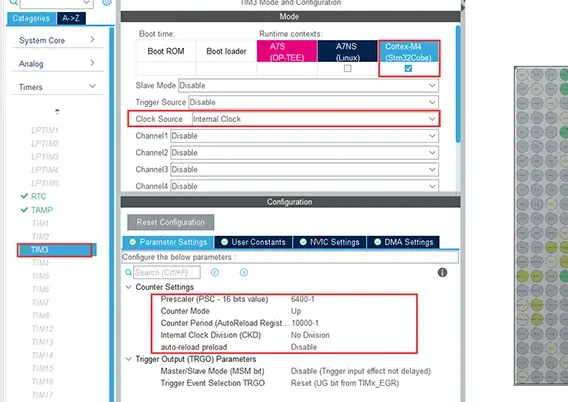Select TIM1 in the timers list
Screen dimensions: 568x402
point(40,223)
